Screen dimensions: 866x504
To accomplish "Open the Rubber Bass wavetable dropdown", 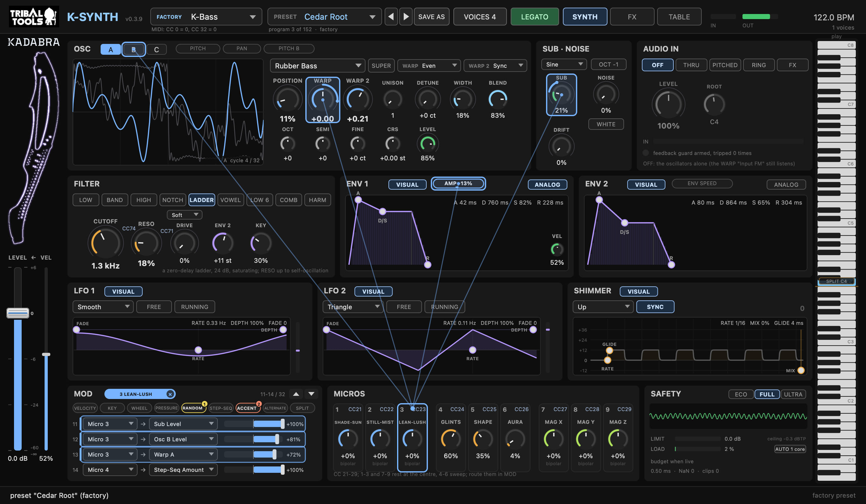I will click(317, 66).
